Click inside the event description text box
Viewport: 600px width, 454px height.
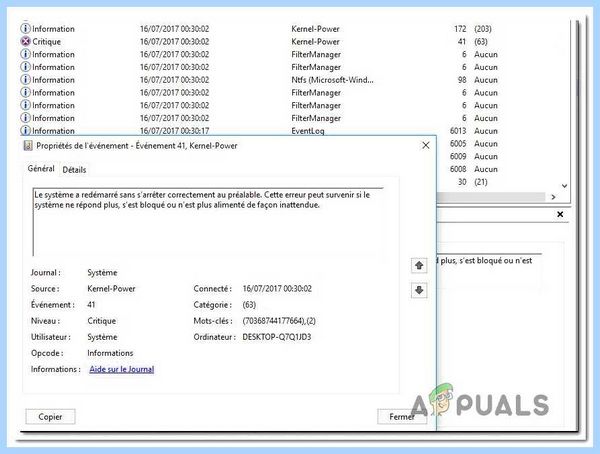pyautogui.click(x=209, y=222)
